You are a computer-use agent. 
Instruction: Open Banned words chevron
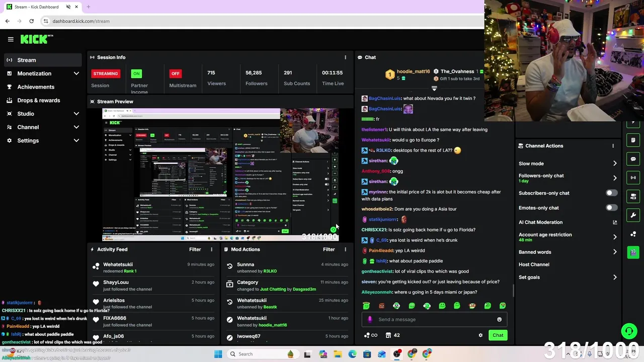click(615, 252)
